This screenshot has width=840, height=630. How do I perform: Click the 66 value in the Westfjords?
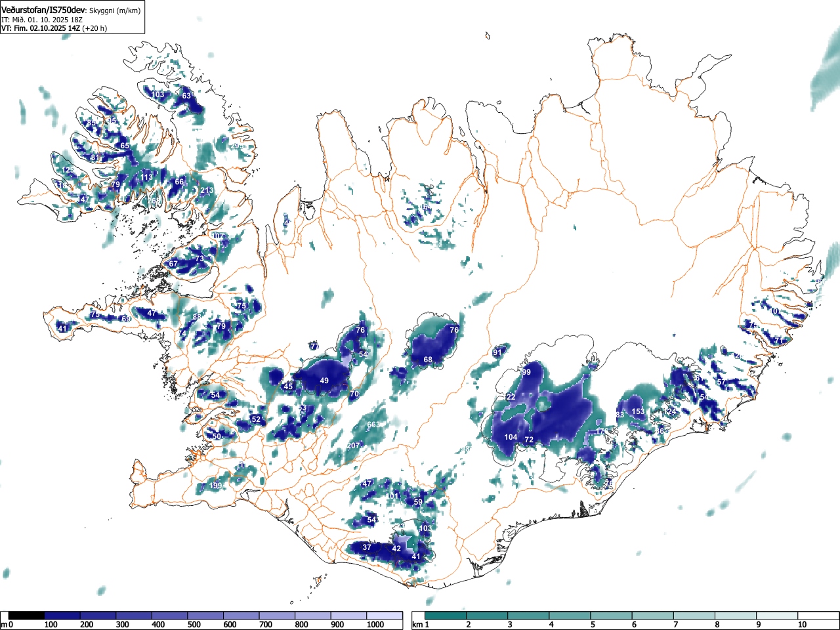179,182
